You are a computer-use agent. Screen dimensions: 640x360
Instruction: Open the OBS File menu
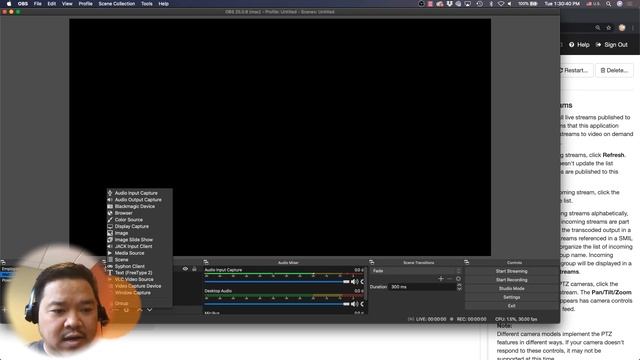[x=38, y=4]
